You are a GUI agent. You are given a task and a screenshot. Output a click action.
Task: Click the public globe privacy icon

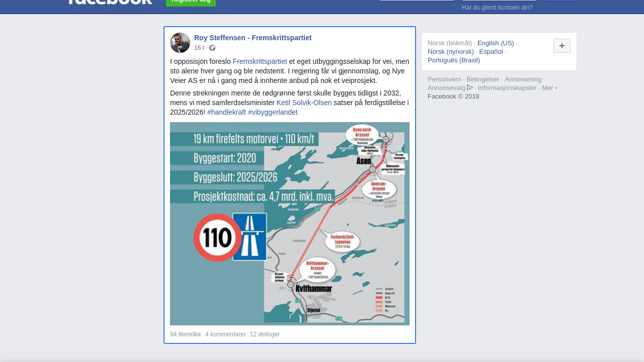tap(212, 48)
